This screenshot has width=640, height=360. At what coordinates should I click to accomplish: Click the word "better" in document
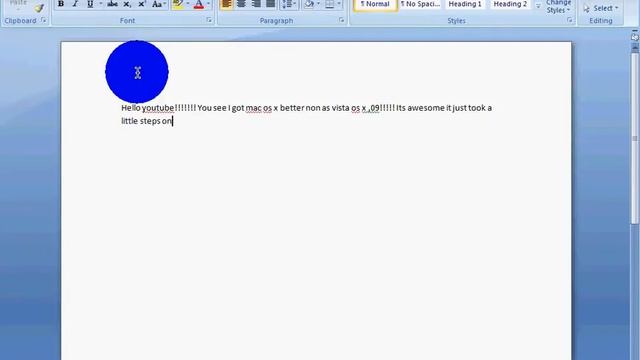pyautogui.click(x=292, y=108)
